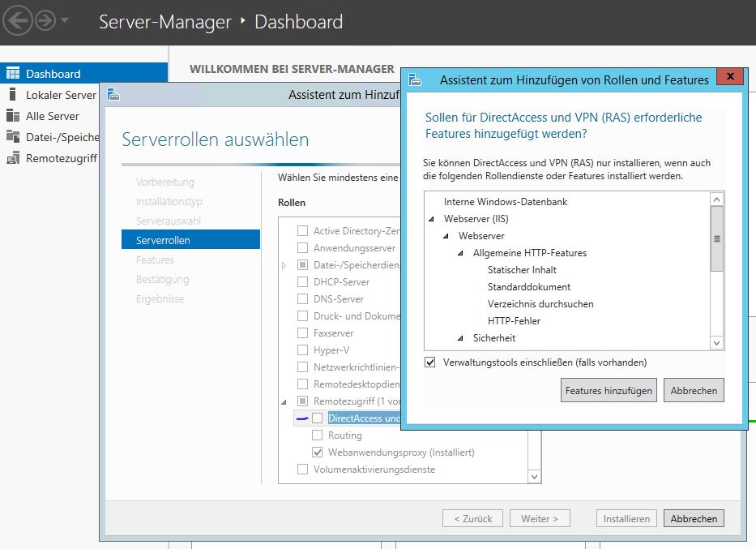Collapse the Allgemeine HTTP-Features node
Screen dimensions: 756x549
[x=460, y=253]
